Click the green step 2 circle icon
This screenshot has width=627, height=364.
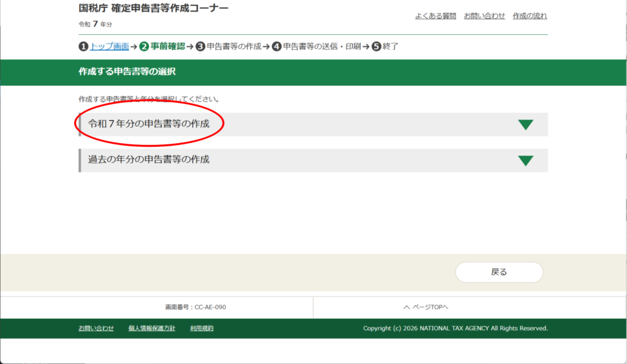[144, 46]
